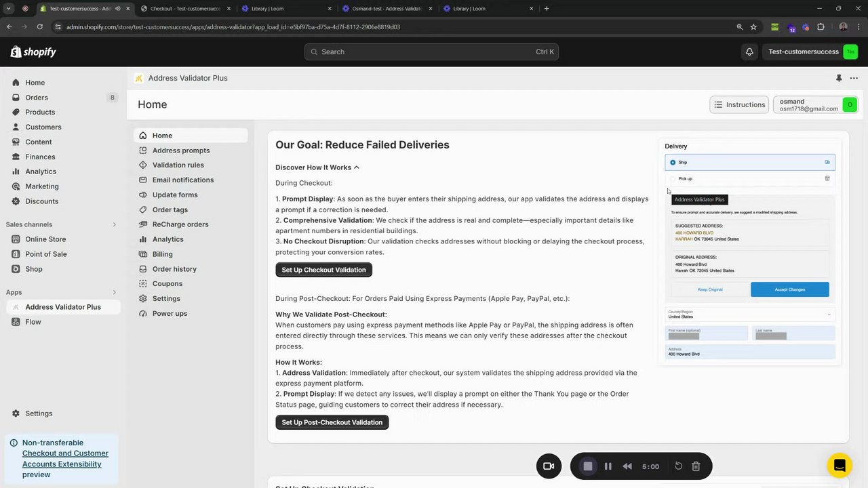Open the Test-customersuccess store account menu

tap(813, 52)
